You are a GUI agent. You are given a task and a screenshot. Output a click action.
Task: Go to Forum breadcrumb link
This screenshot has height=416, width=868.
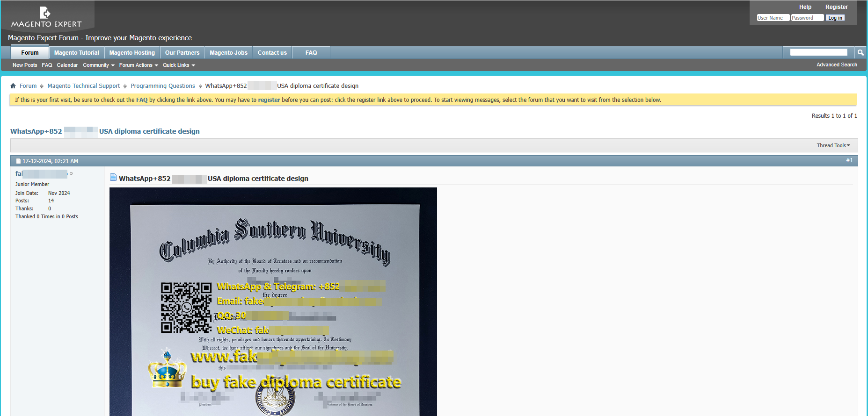click(28, 86)
